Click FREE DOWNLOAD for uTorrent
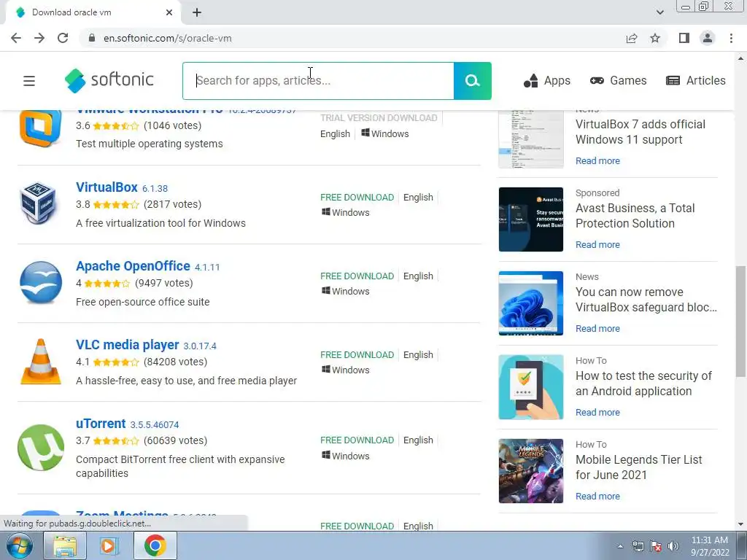This screenshot has height=560, width=747. pos(357,440)
